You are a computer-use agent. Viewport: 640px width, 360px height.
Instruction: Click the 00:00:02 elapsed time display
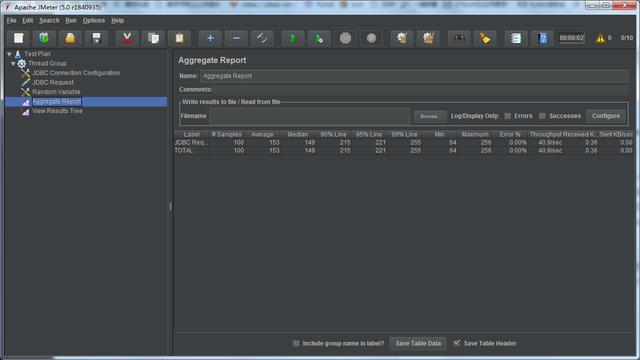pyautogui.click(x=571, y=38)
